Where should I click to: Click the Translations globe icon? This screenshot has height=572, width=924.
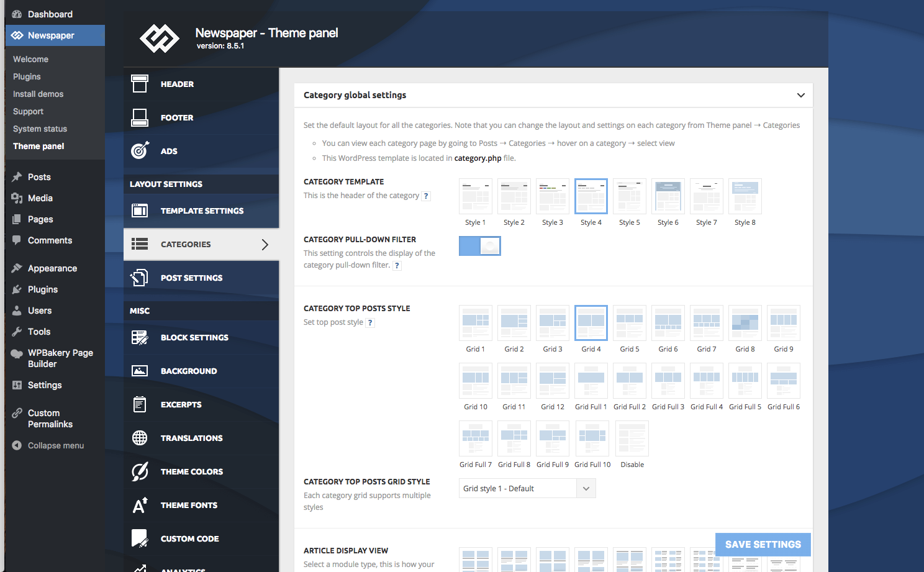pyautogui.click(x=140, y=438)
